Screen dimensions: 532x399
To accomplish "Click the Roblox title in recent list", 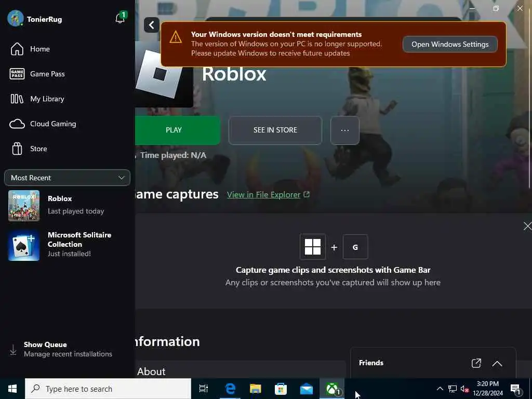I will pos(60,198).
